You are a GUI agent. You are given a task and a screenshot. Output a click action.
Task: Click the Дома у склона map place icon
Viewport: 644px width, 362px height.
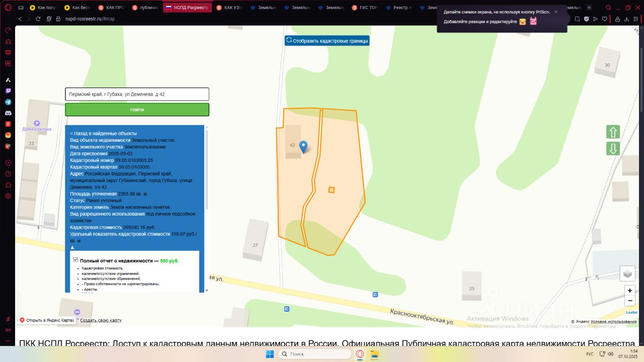(36, 123)
